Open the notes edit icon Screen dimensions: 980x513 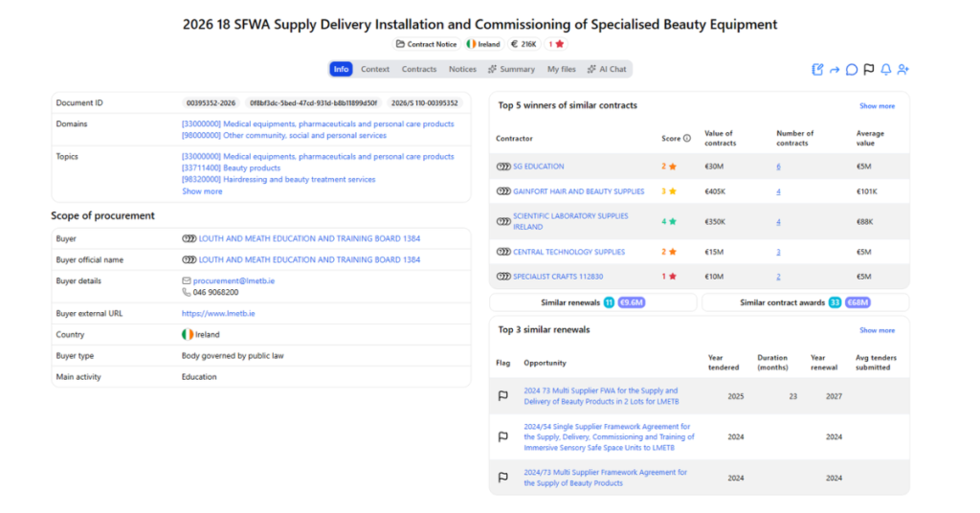click(817, 69)
